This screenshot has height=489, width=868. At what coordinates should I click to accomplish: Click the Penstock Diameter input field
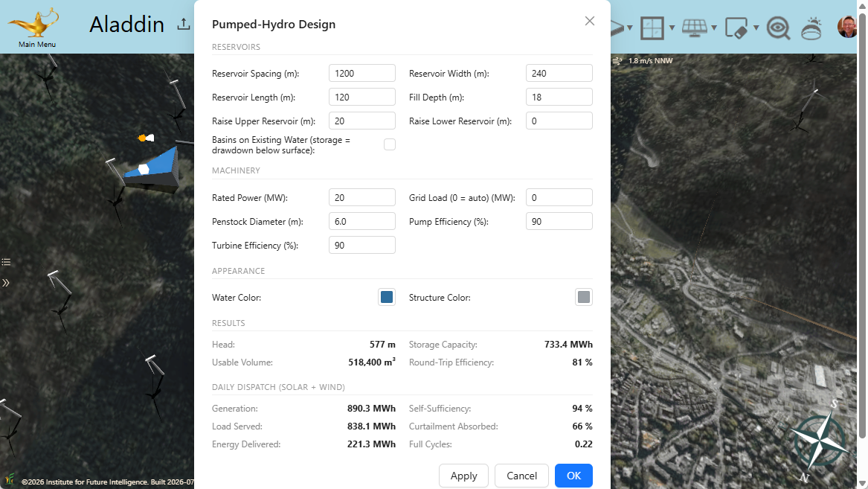(x=362, y=222)
